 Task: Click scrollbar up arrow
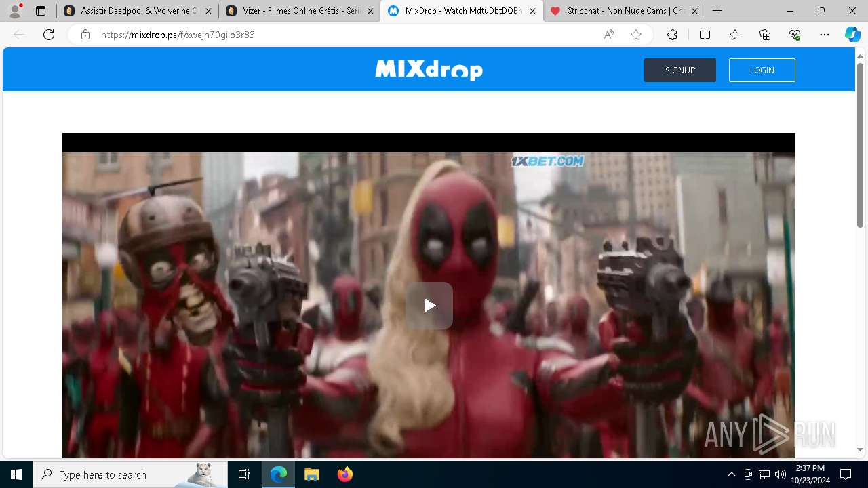860,56
